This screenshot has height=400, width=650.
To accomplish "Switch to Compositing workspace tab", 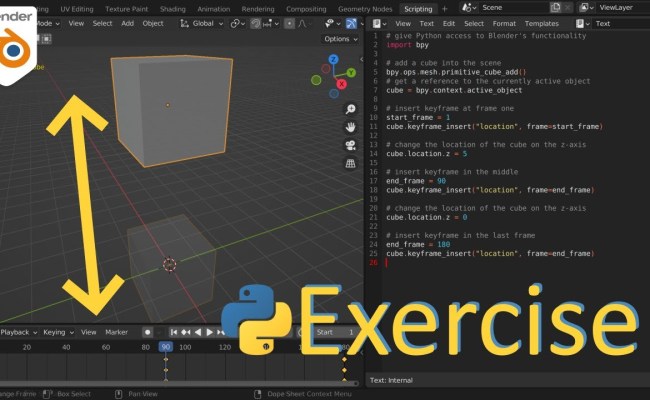I will 306,9.
